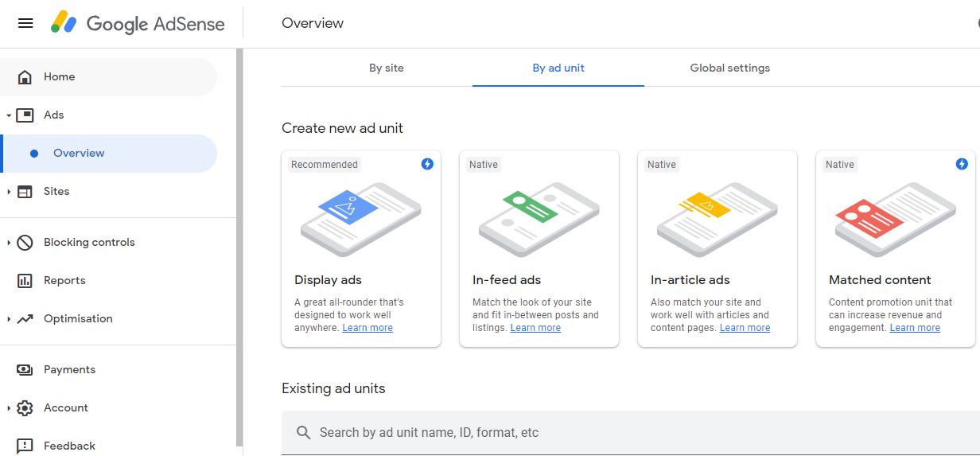Click the Matched content phone illustration
This screenshot has width=980, height=456.
click(895, 220)
